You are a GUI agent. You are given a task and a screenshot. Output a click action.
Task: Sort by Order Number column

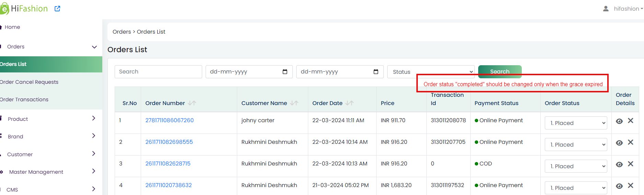(192, 103)
